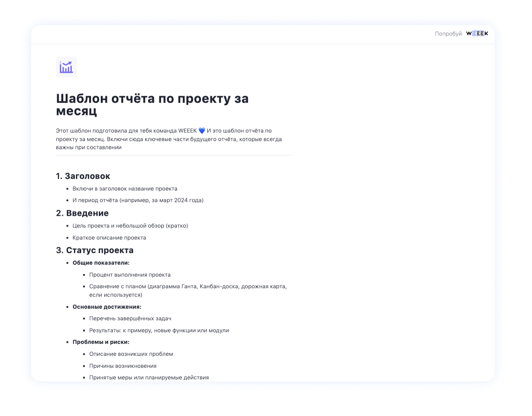Click "Включи в заголовок название проекта"

(125, 189)
